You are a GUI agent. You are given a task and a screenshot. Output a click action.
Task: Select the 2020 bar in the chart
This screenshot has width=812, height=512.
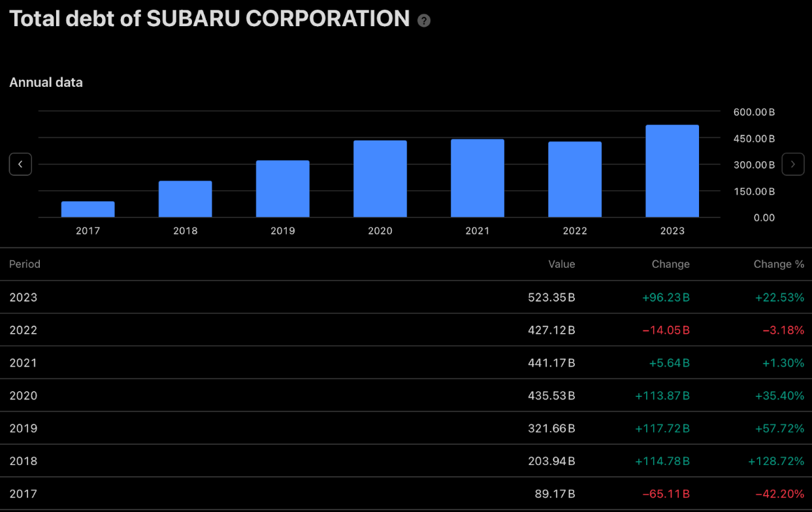pyautogui.click(x=380, y=179)
